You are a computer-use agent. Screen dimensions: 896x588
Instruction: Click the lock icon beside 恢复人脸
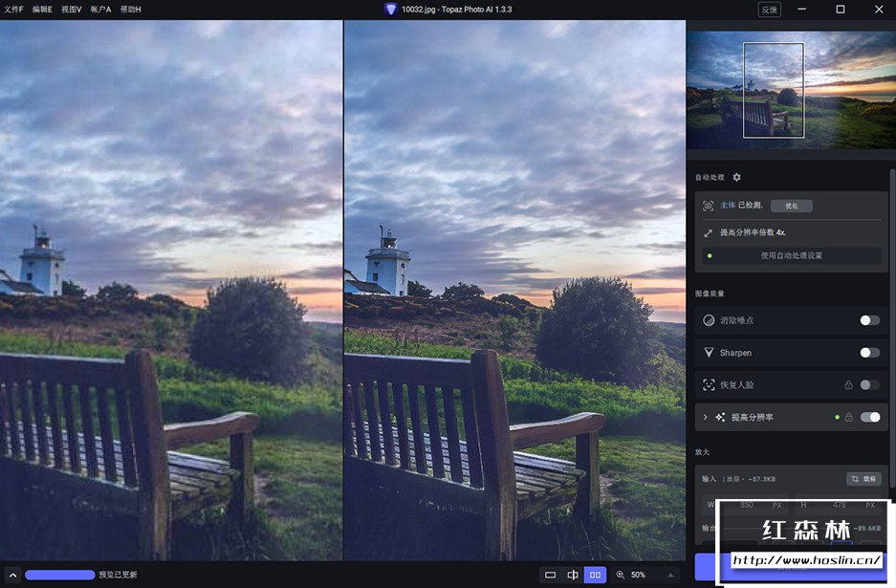pos(848,384)
